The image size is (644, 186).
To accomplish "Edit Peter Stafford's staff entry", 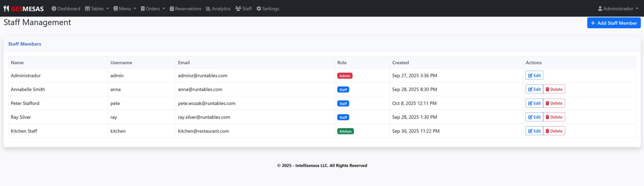I will pyautogui.click(x=534, y=103).
